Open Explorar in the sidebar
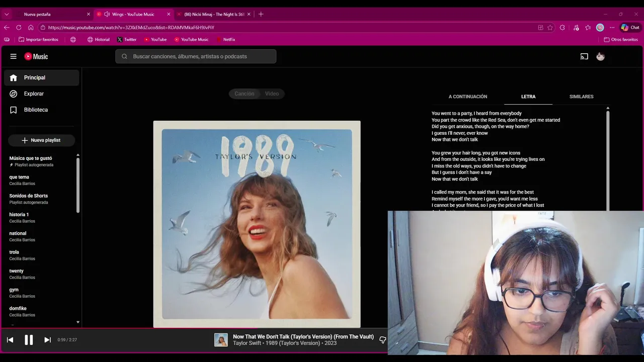The width and height of the screenshot is (644, 362). coord(41,94)
